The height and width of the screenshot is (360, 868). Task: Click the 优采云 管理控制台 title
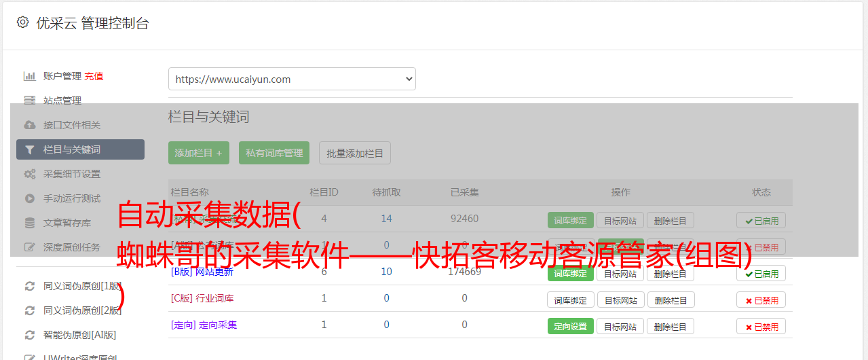click(92, 23)
